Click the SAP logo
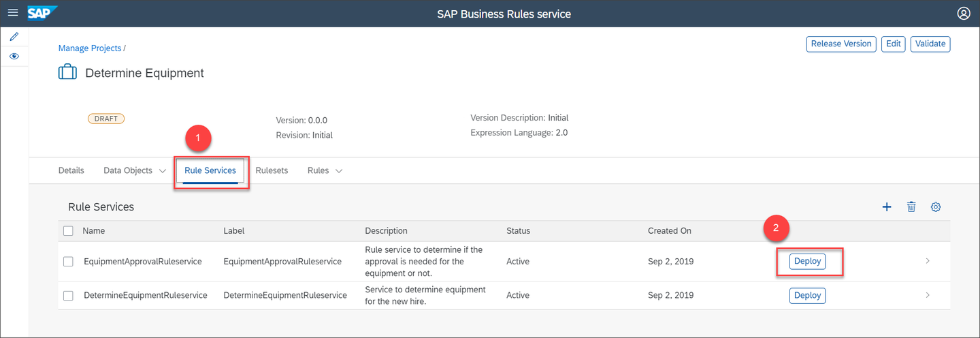The image size is (980, 338). (42, 13)
